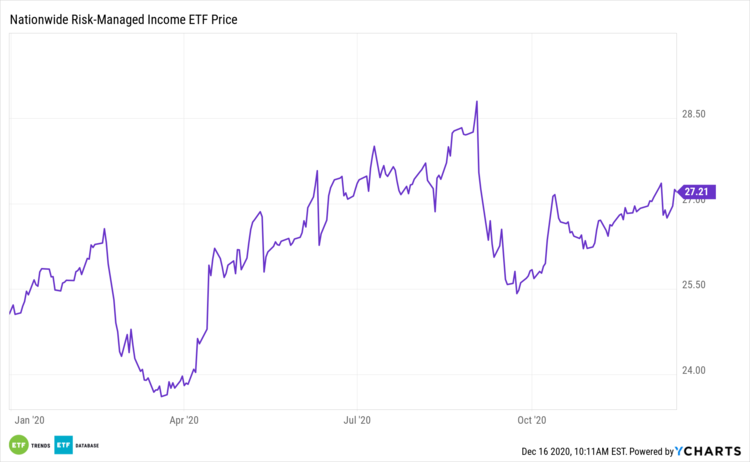Click the Jul '20 axis label
This screenshot has width=750, height=462.
tap(357, 421)
